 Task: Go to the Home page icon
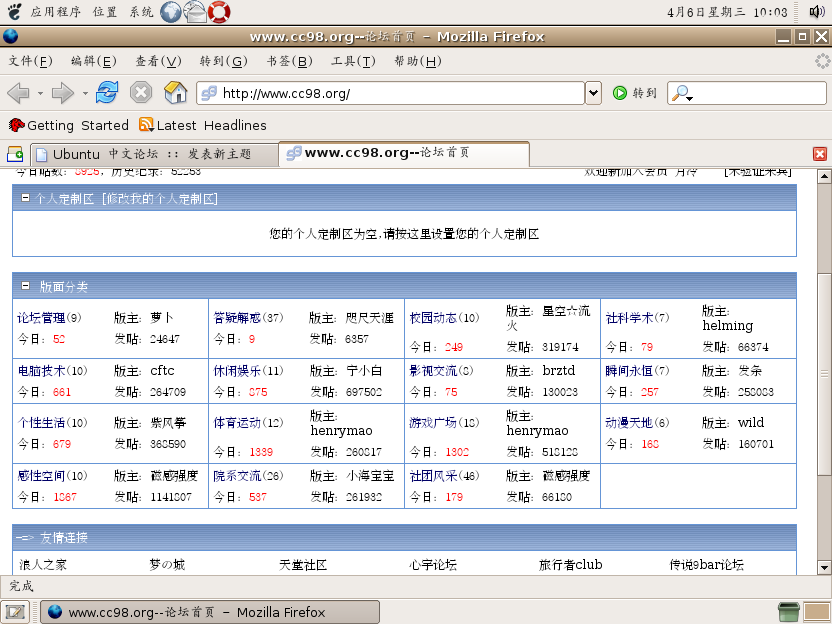pyautogui.click(x=176, y=92)
